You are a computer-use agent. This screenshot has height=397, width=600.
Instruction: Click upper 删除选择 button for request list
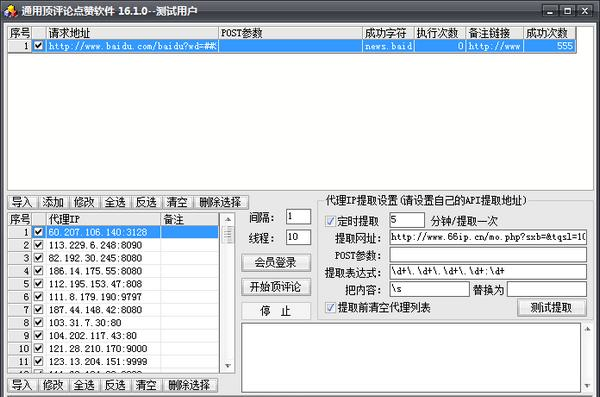tap(221, 202)
